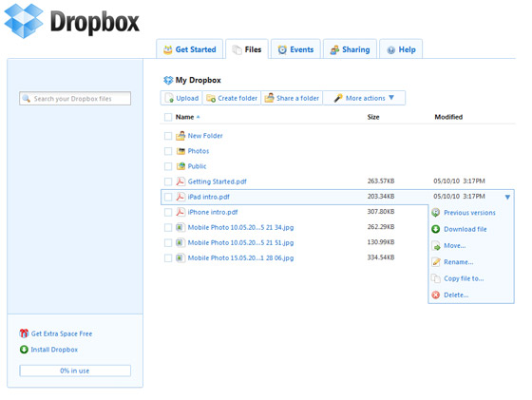This screenshot has height=400, width=532.
Task: Click the Getting Started.pdf PDF icon
Action: click(180, 181)
